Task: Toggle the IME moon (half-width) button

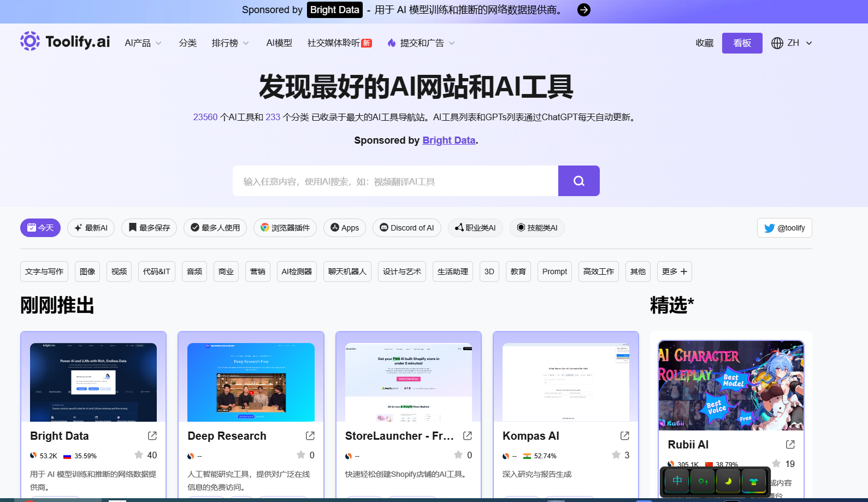Action: tap(728, 481)
